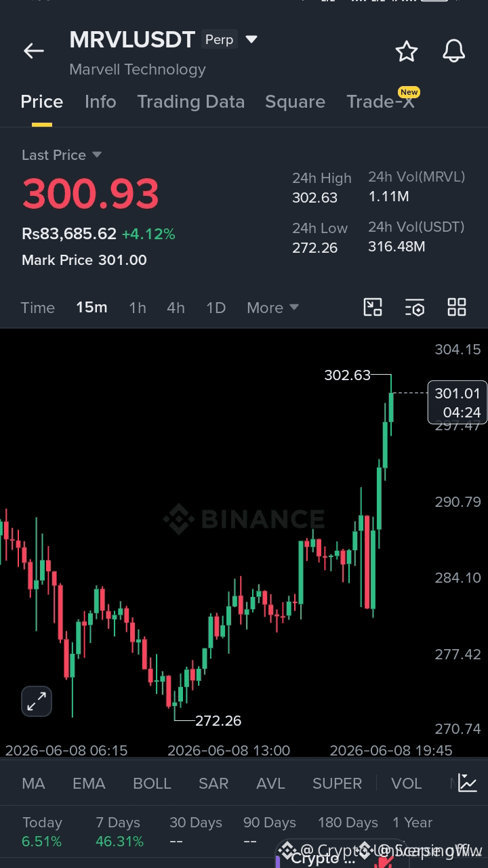Open chart settings icon

pos(415,307)
